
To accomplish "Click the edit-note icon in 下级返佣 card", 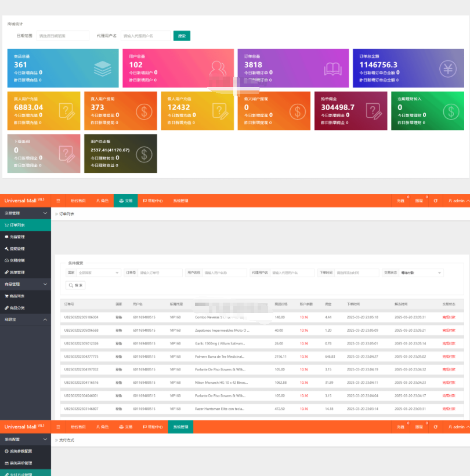I will pyautogui.click(x=66, y=154).
